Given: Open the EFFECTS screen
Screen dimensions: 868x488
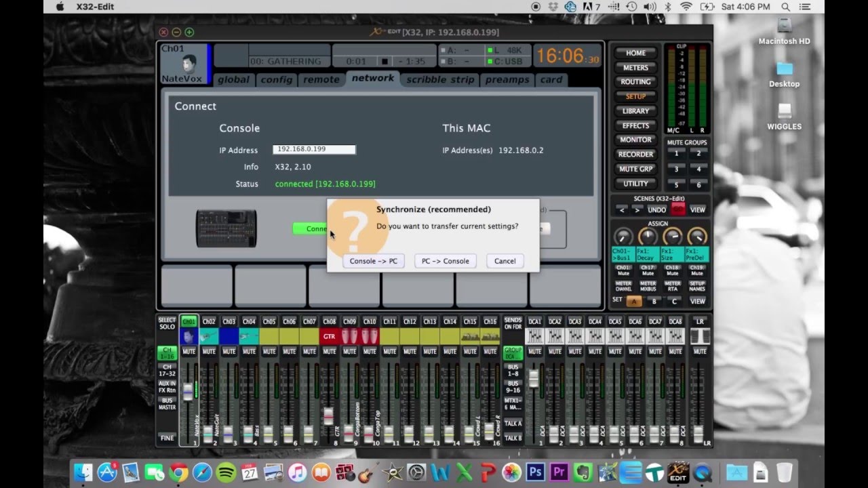Looking at the screenshot, I should pyautogui.click(x=635, y=125).
